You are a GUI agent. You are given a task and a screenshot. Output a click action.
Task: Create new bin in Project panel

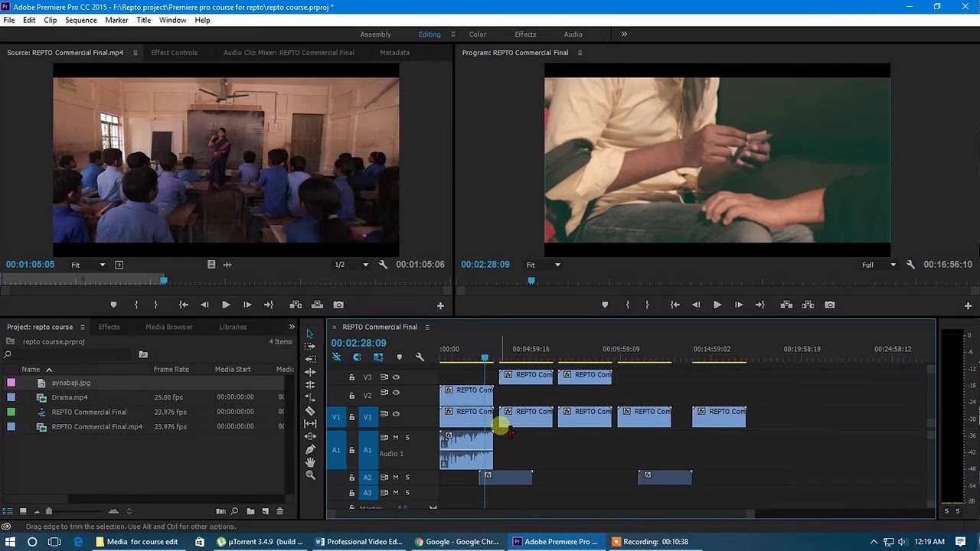coord(250,511)
